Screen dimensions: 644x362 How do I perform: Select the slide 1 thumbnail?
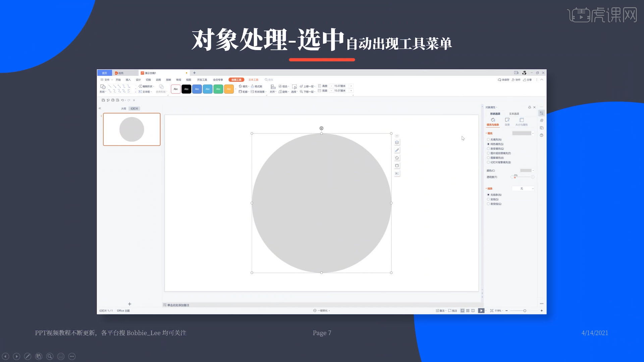tap(132, 129)
